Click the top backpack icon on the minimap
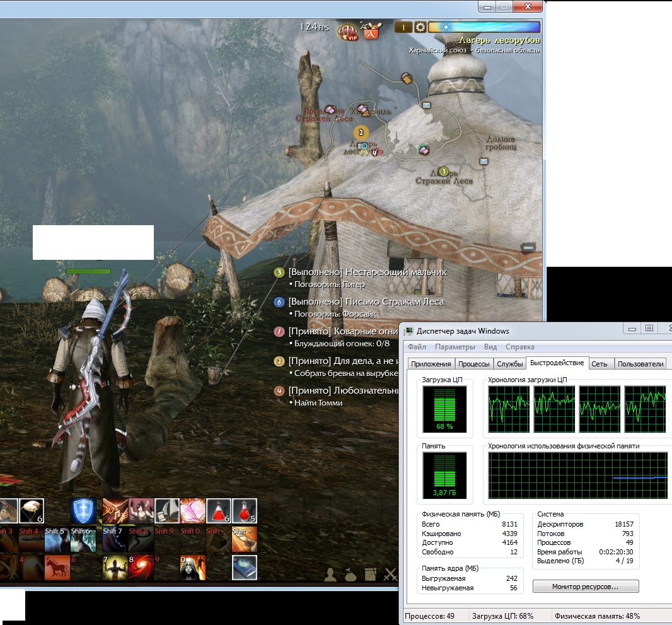 pyautogui.click(x=406, y=78)
